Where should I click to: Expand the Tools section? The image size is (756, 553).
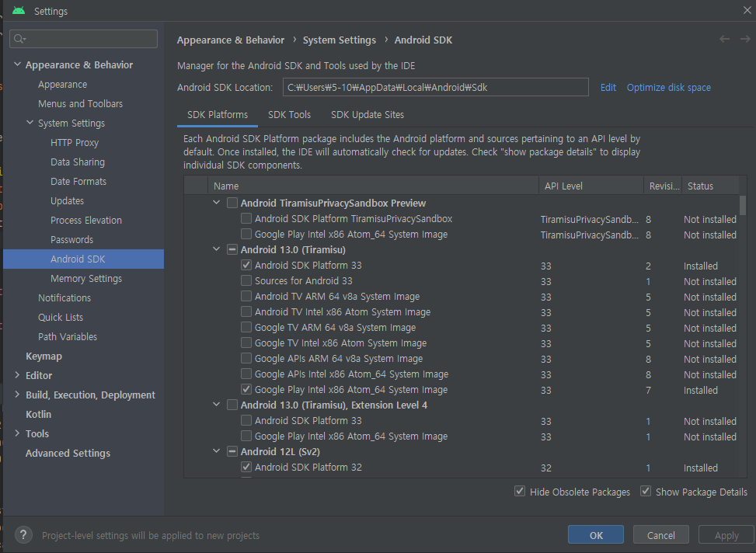[17, 433]
